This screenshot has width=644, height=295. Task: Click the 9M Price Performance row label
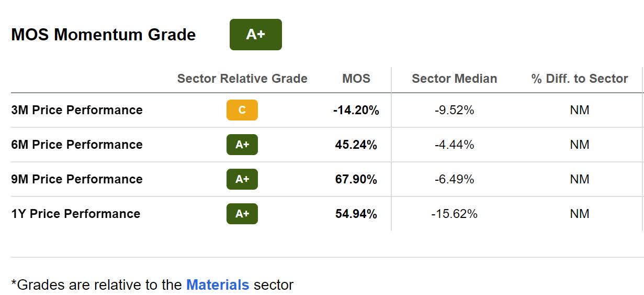pos(77,179)
